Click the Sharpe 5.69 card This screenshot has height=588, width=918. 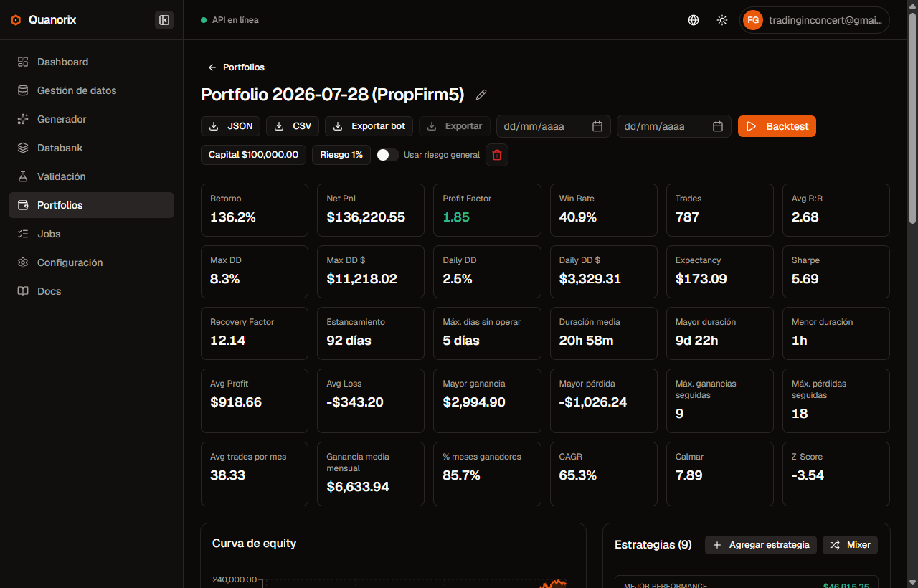pos(836,272)
